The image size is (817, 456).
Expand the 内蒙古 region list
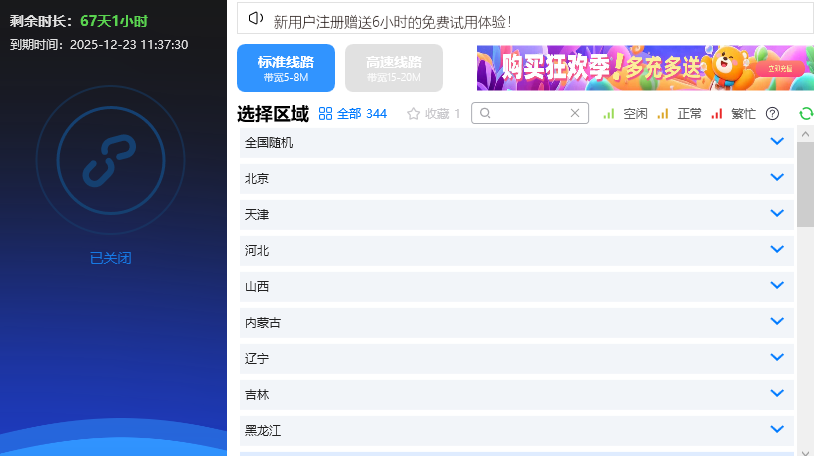777,322
